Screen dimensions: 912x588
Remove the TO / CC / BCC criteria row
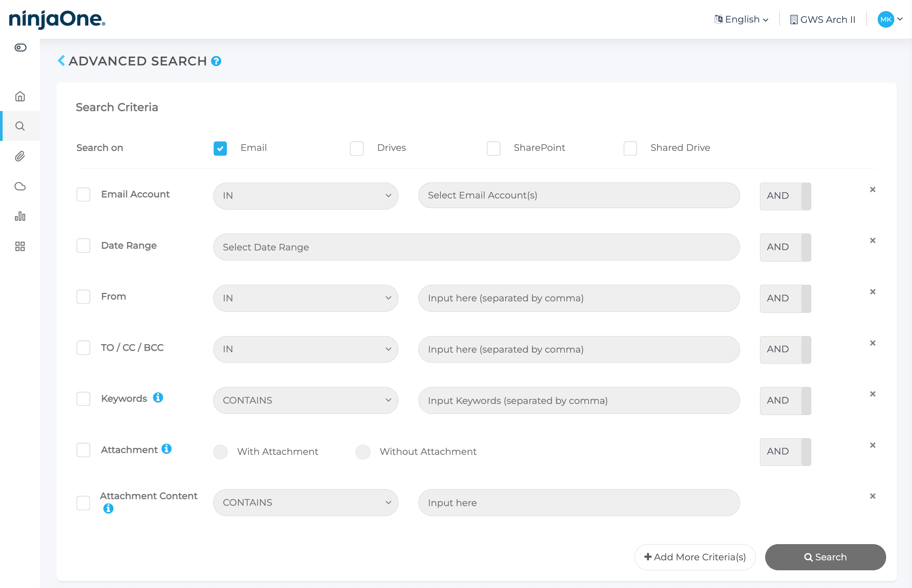873,343
